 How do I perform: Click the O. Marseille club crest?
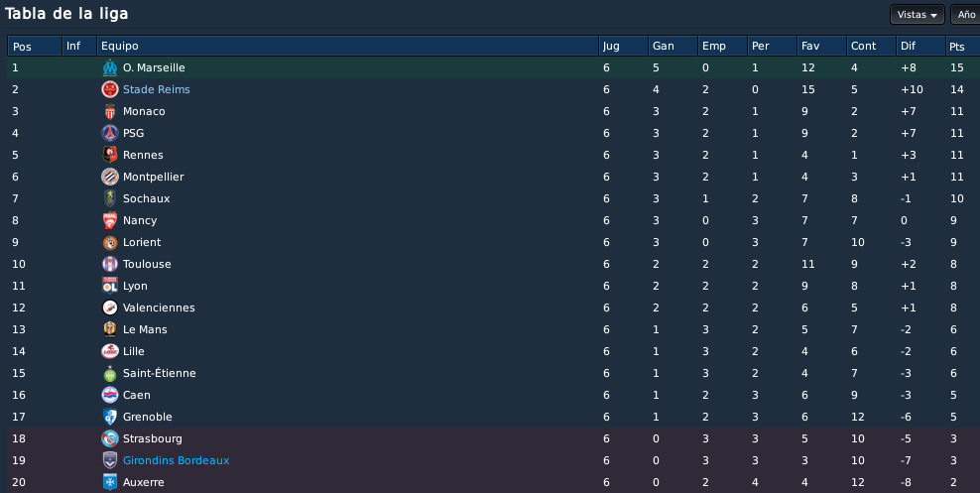[110, 67]
